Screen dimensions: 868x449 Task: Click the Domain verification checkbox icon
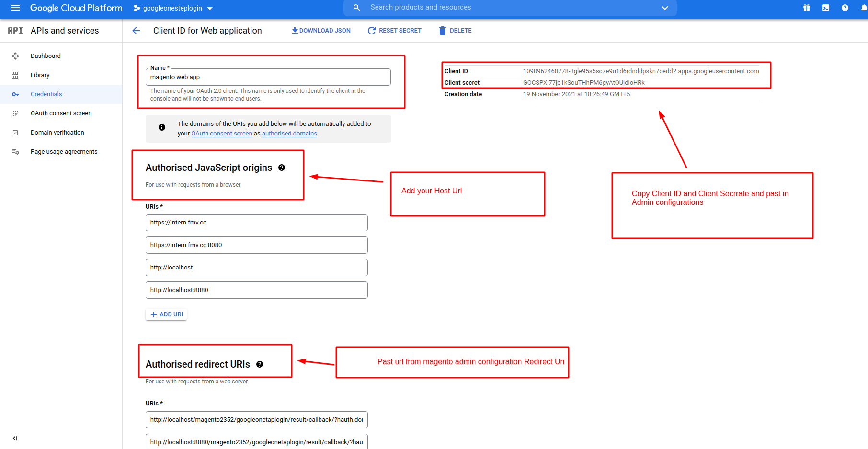15,133
